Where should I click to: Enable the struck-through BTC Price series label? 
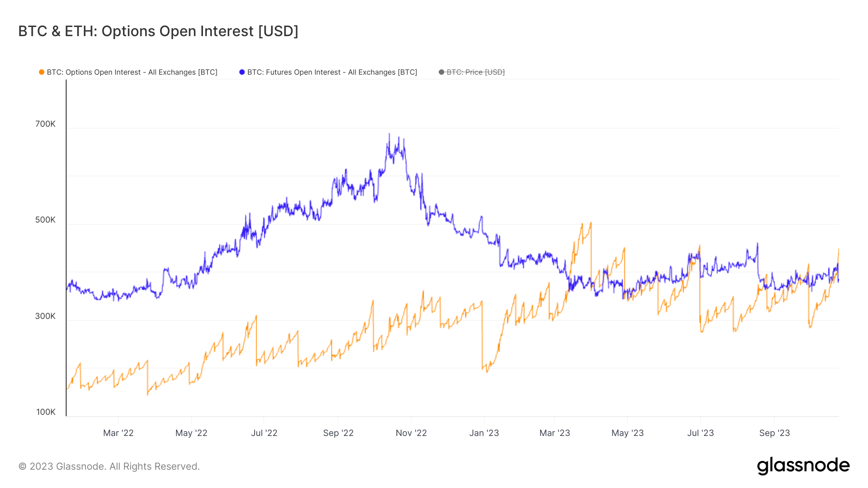[475, 72]
